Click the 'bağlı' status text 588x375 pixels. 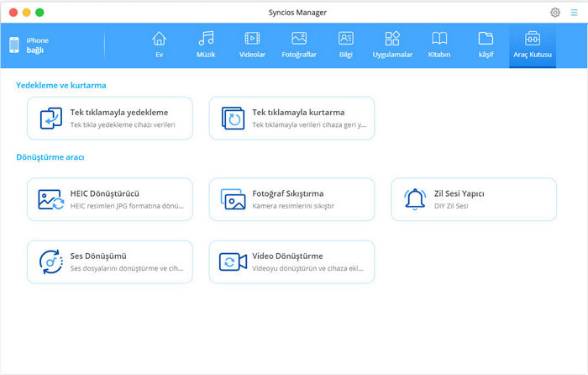(x=35, y=50)
